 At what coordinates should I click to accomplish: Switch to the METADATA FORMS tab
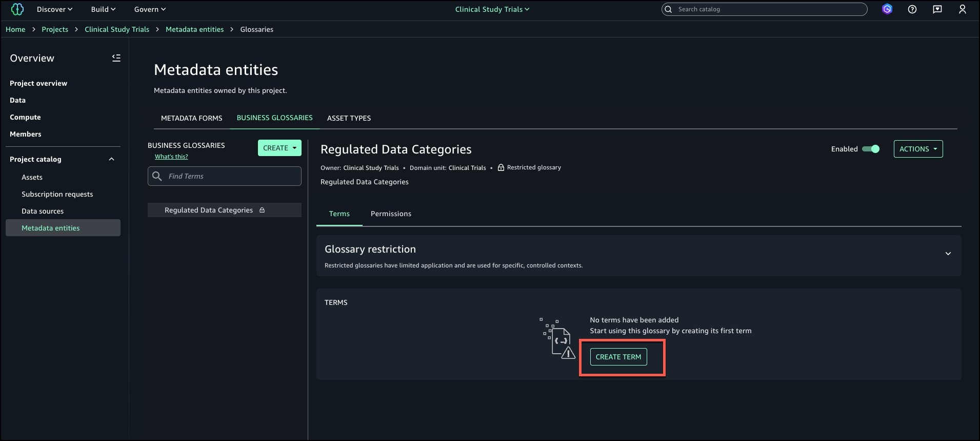[x=191, y=118]
